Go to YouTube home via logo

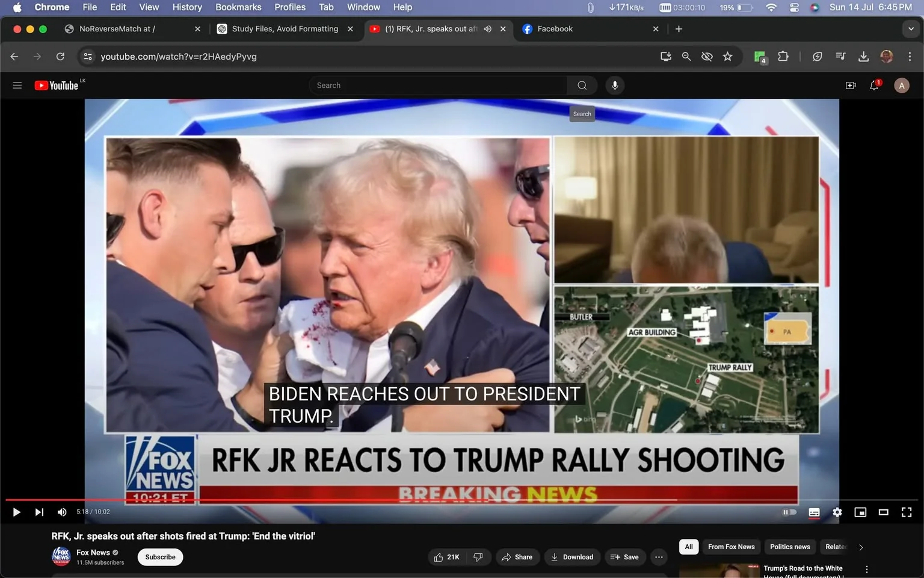point(57,85)
